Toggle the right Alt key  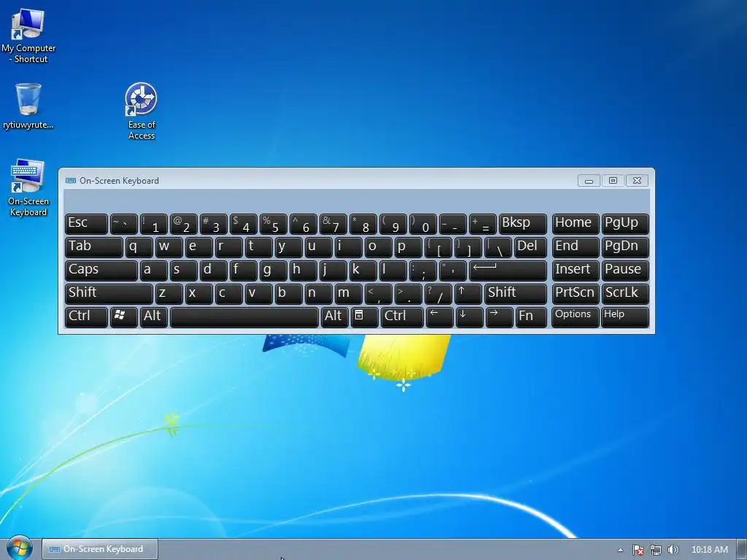(x=334, y=316)
